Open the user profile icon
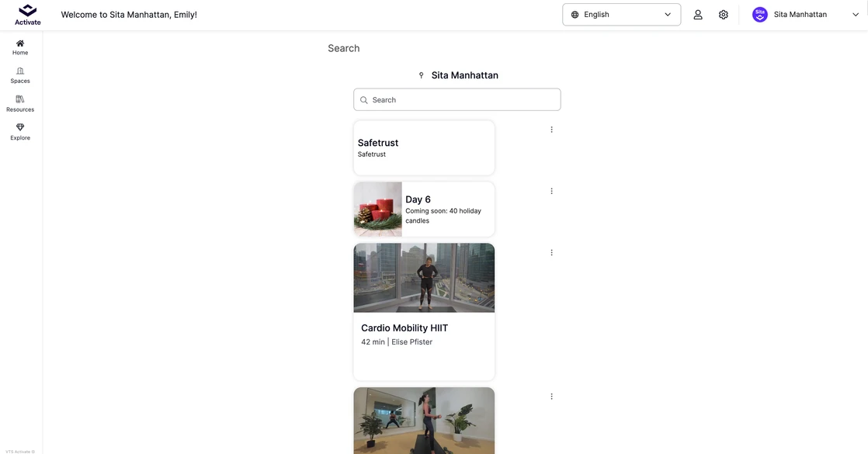Image resolution: width=868 pixels, height=454 pixels. [x=698, y=15]
